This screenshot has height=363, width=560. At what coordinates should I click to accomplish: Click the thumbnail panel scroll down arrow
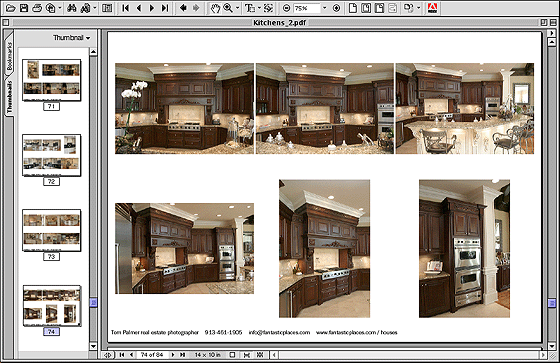pos(93,346)
